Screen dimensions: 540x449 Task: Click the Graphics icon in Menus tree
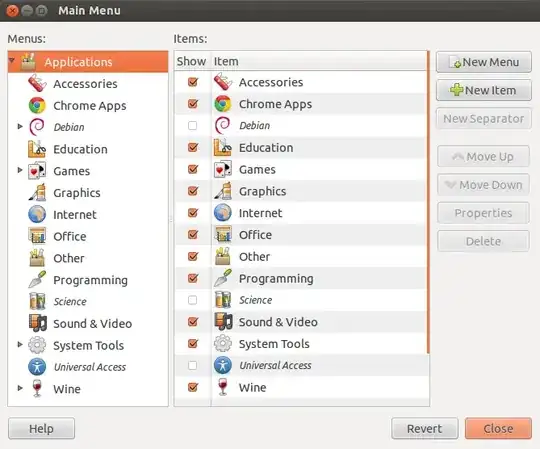pyautogui.click(x=37, y=192)
